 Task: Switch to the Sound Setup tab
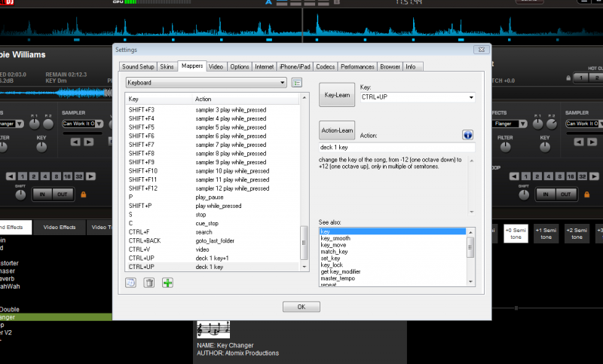click(137, 67)
